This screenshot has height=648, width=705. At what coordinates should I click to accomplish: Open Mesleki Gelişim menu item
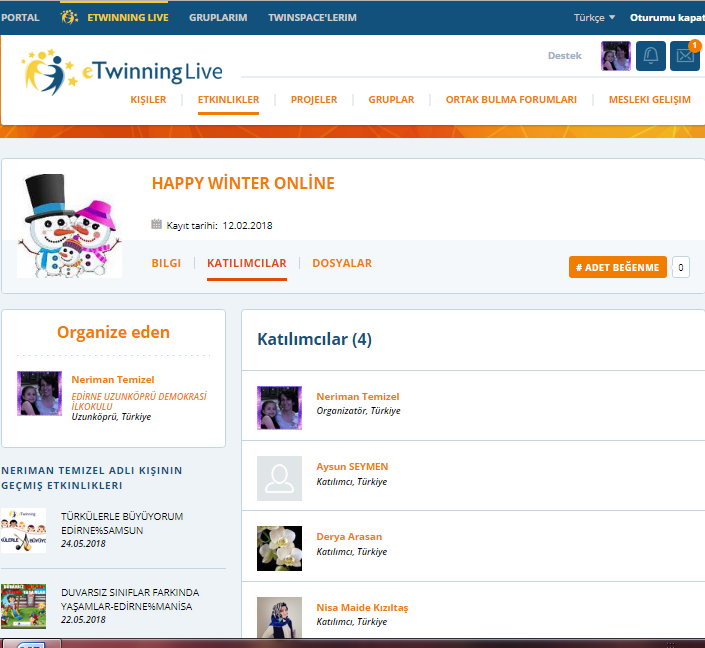(649, 100)
